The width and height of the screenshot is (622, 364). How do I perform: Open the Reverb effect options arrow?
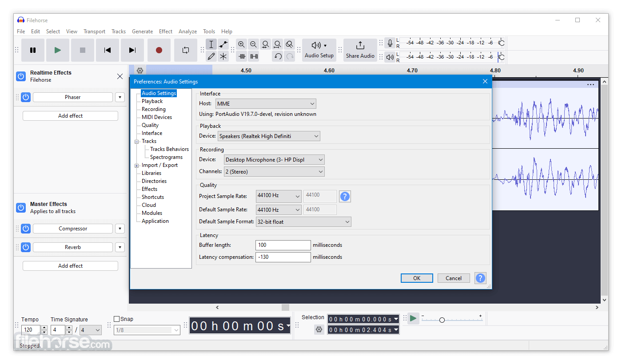coord(120,247)
